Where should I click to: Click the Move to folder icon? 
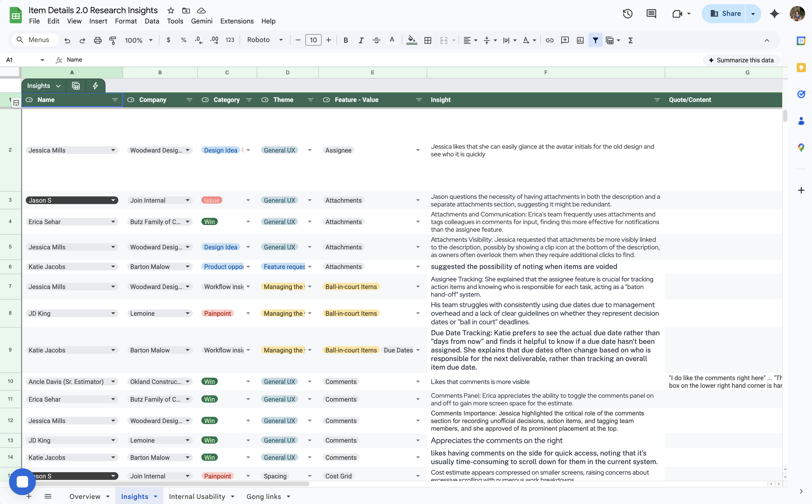click(186, 10)
